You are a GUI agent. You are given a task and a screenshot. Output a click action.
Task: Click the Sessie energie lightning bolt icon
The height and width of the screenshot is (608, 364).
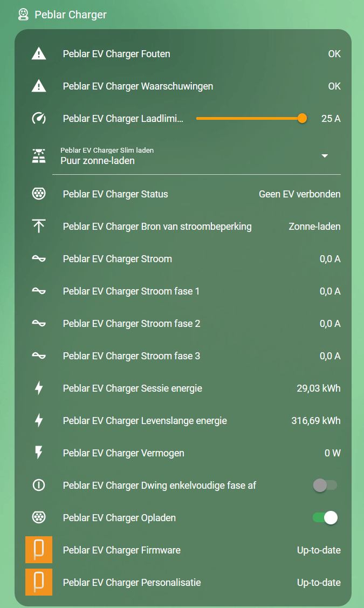pos(39,388)
